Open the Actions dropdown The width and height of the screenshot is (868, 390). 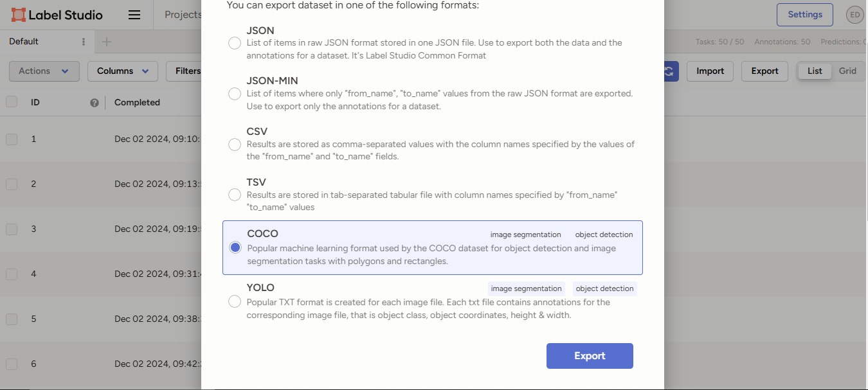[x=44, y=71]
